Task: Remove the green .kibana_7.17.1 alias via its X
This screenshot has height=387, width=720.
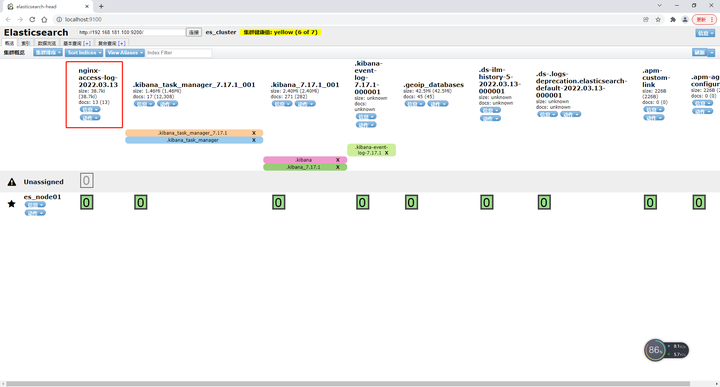Action: (338, 167)
